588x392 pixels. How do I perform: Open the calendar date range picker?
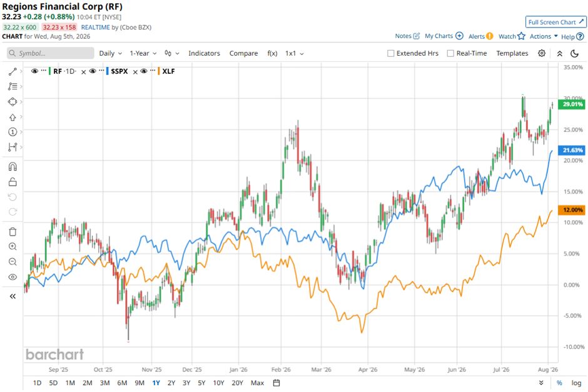[276, 383]
